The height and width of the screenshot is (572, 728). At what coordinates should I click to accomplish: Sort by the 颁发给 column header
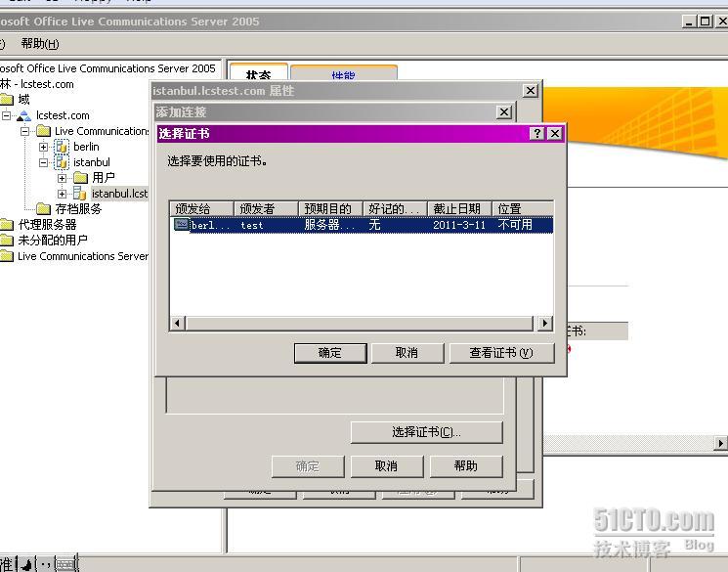[201, 209]
